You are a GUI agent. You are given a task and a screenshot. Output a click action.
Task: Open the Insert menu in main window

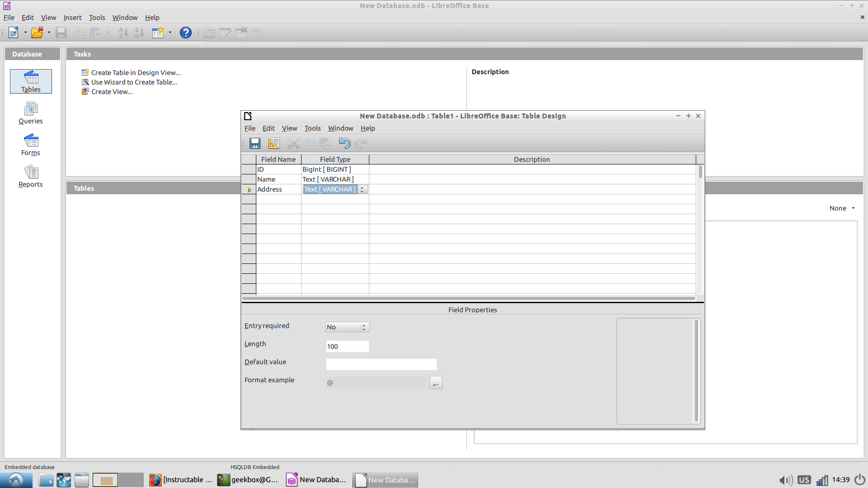pyautogui.click(x=72, y=18)
